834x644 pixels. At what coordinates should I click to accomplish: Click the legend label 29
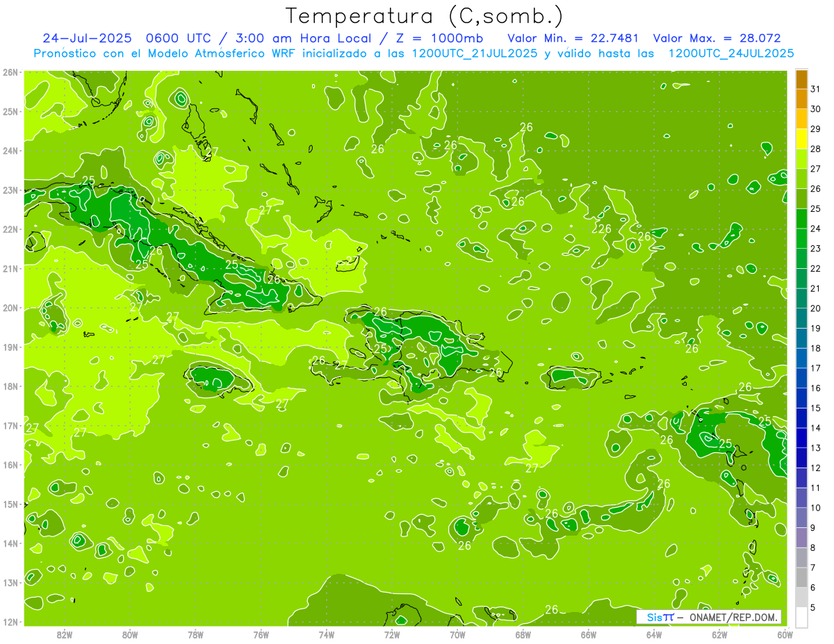(815, 129)
